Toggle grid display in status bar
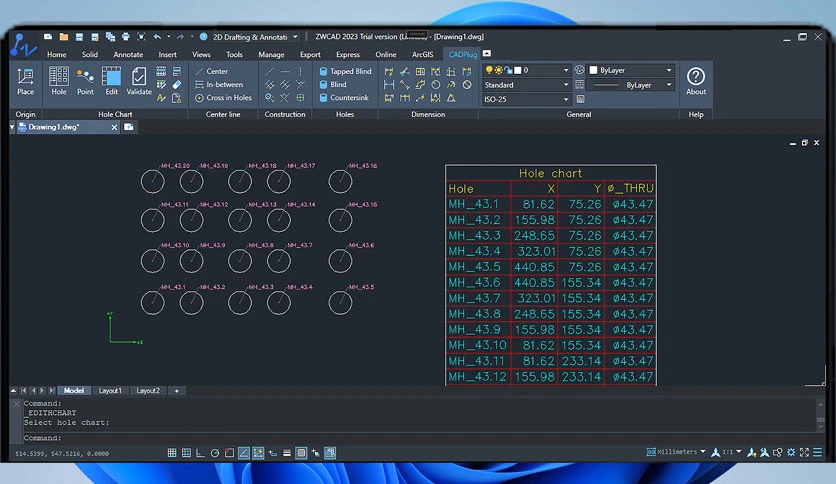This screenshot has width=836, height=484. [x=186, y=453]
